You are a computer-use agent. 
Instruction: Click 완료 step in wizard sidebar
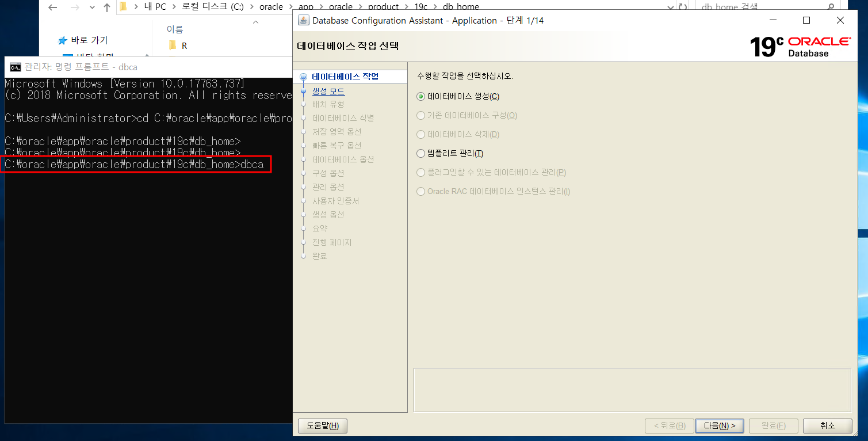(x=320, y=256)
